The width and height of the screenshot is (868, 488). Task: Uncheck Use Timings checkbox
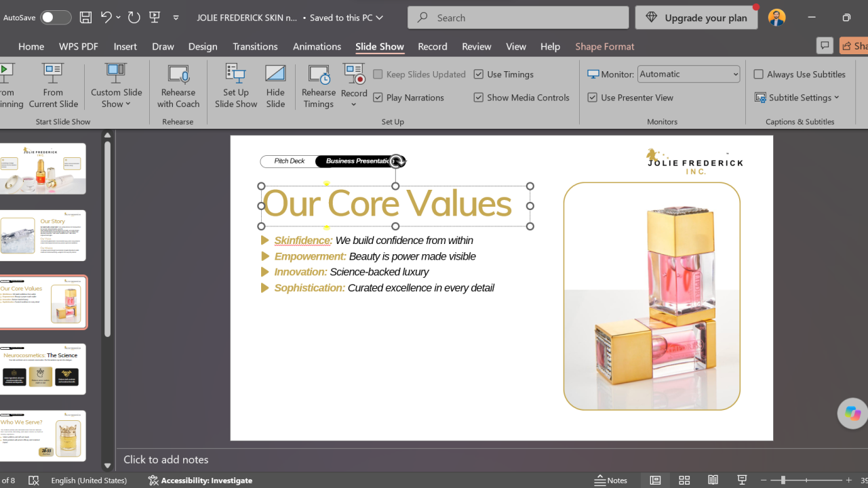(479, 75)
